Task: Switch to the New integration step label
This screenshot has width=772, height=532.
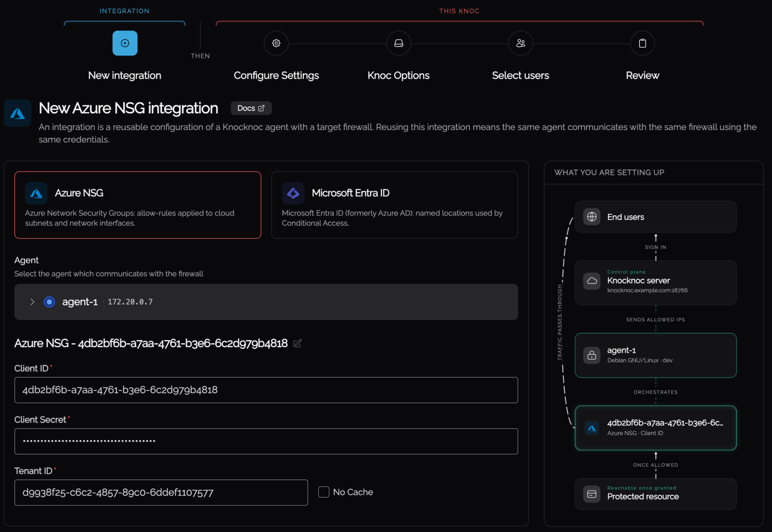Action: tap(125, 75)
